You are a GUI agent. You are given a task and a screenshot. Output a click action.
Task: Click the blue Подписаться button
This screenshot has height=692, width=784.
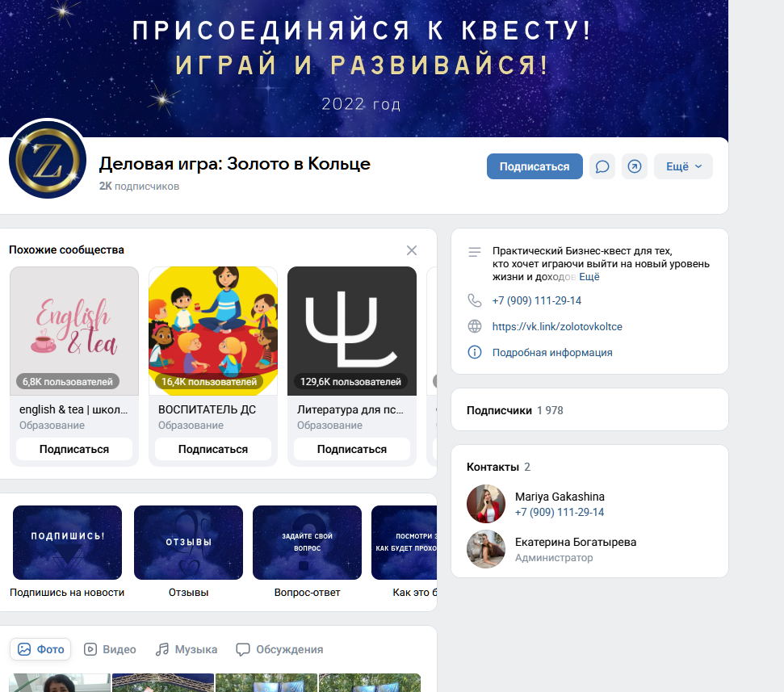point(535,166)
